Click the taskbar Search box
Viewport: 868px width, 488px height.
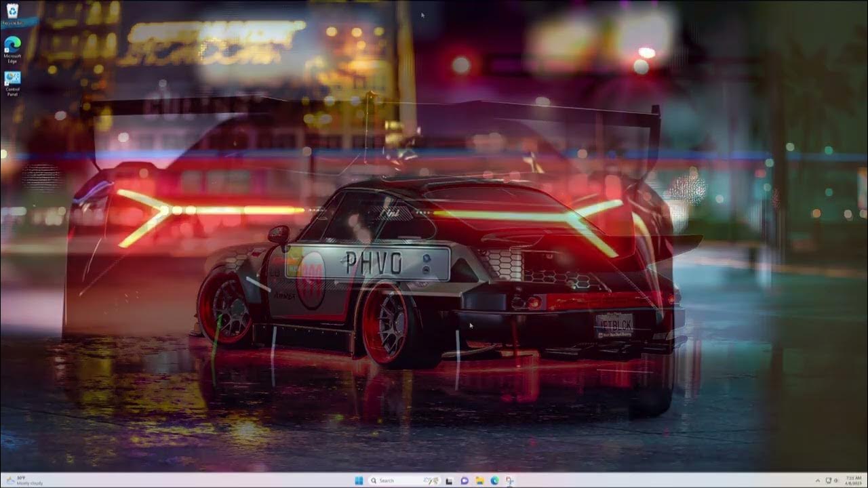(403, 481)
